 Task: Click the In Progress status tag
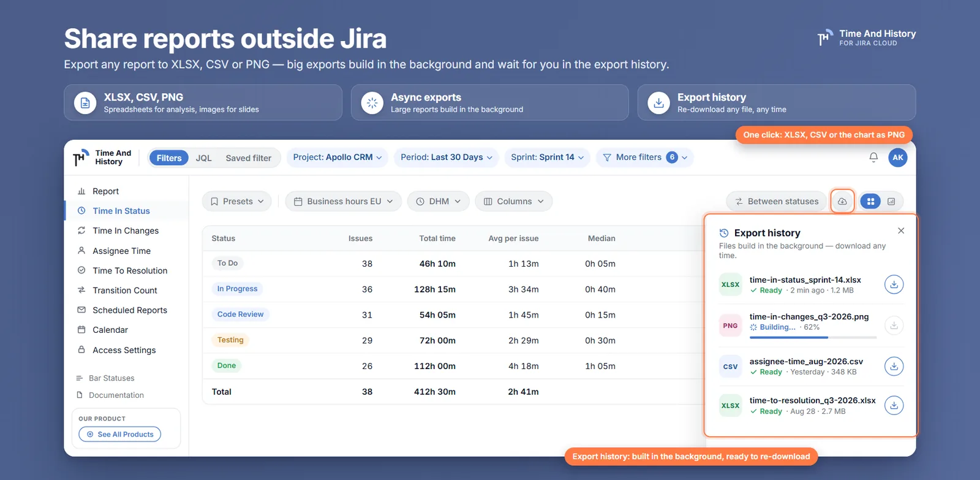(238, 289)
